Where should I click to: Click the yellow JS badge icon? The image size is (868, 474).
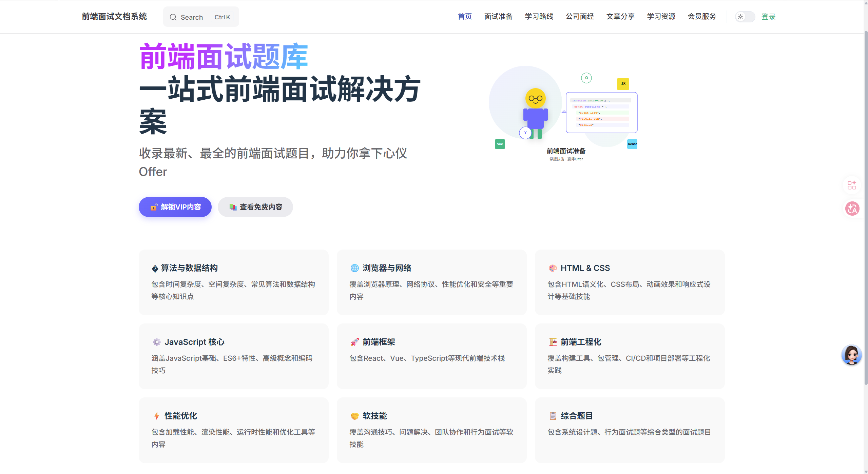click(x=623, y=84)
